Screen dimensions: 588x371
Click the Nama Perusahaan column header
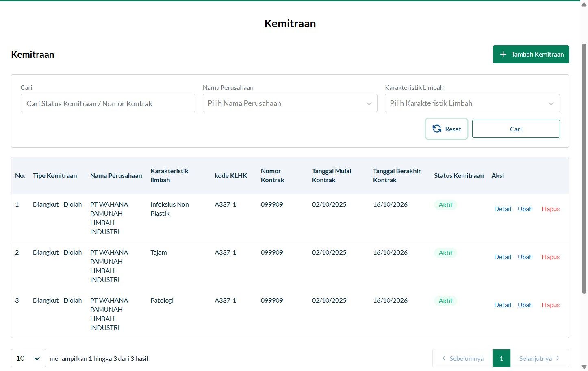[116, 175]
